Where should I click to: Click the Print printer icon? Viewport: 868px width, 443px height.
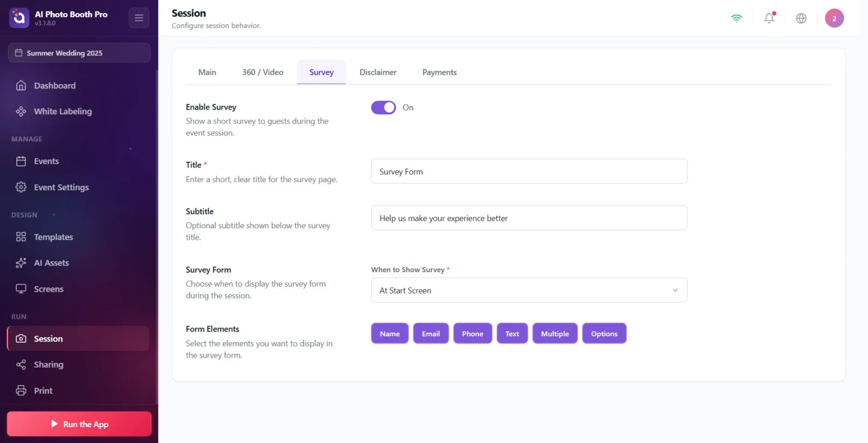tap(21, 390)
